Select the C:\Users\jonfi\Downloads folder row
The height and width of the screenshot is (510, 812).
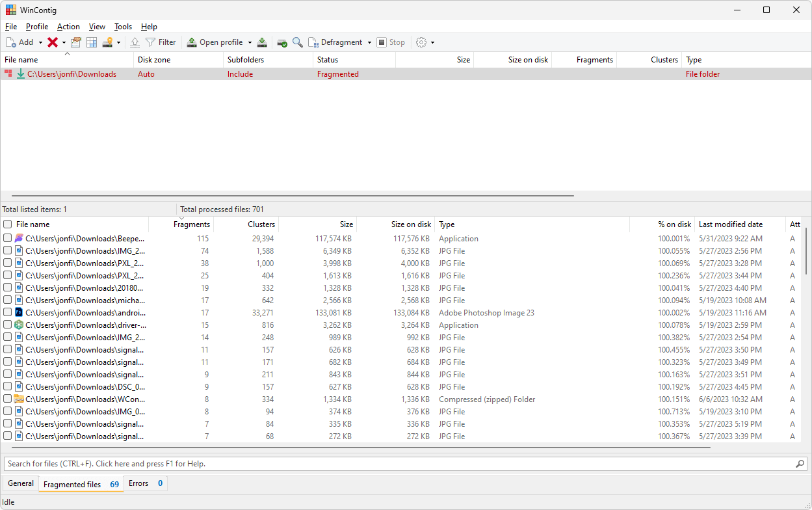[406, 74]
